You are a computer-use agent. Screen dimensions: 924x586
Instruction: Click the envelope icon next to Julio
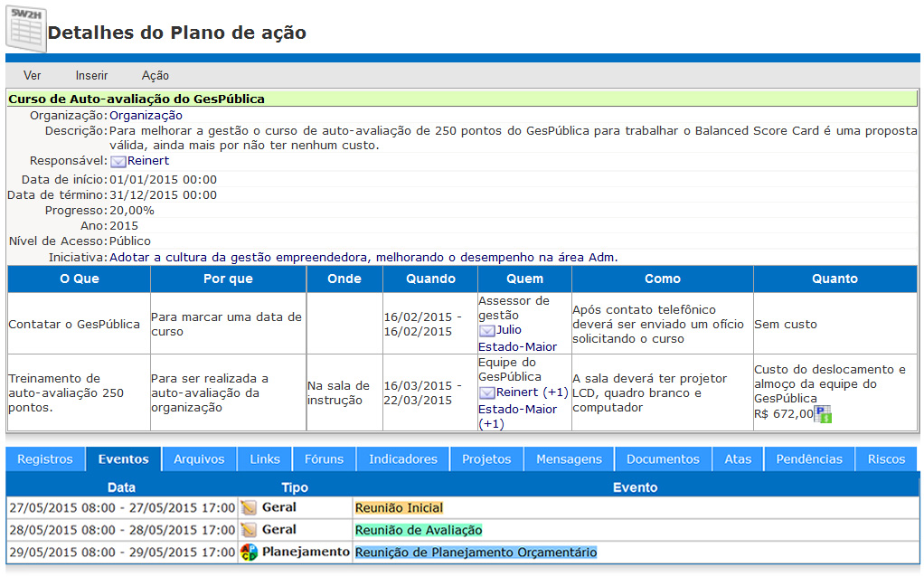click(486, 331)
